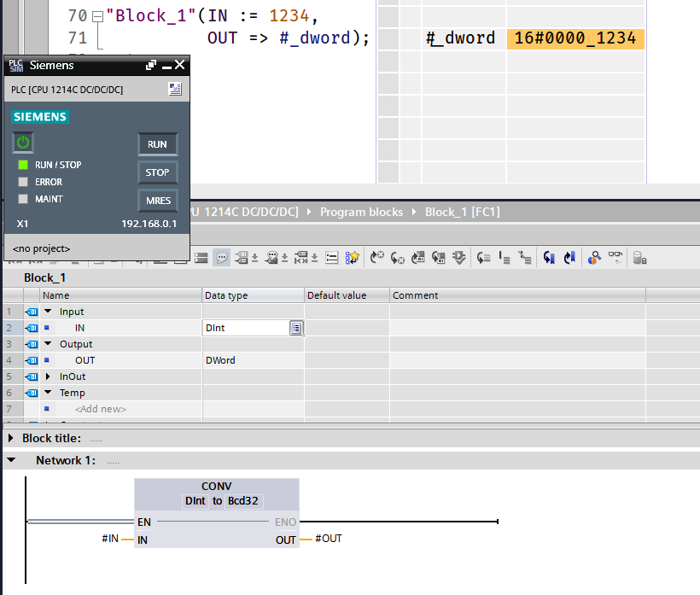Click the MAINT indicator LED
Image resolution: width=700 pixels, height=595 pixels.
coord(23,199)
